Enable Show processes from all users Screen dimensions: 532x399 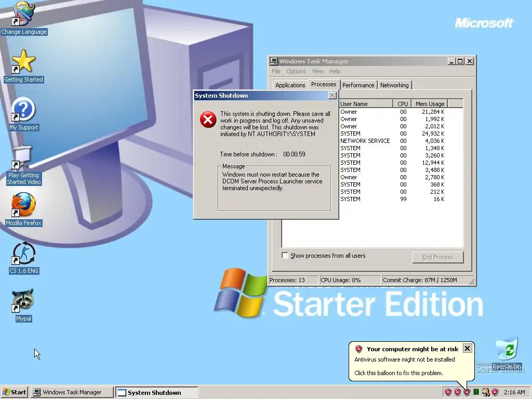coord(285,255)
